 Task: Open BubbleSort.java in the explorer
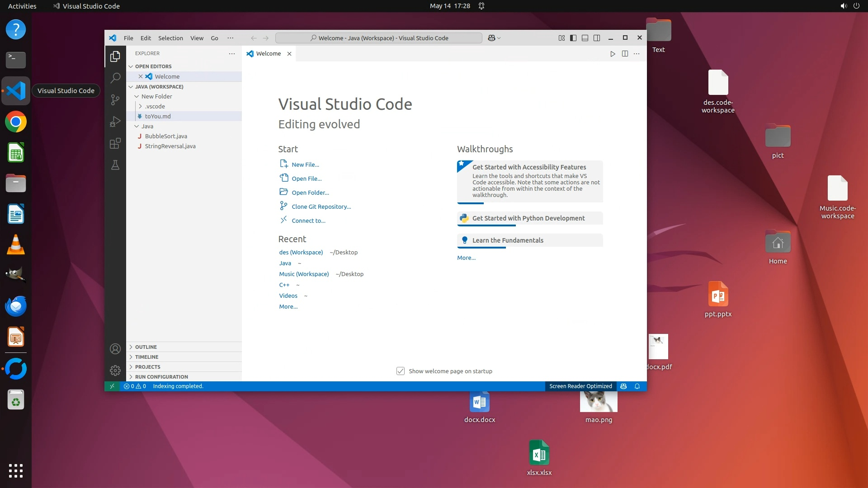point(166,136)
